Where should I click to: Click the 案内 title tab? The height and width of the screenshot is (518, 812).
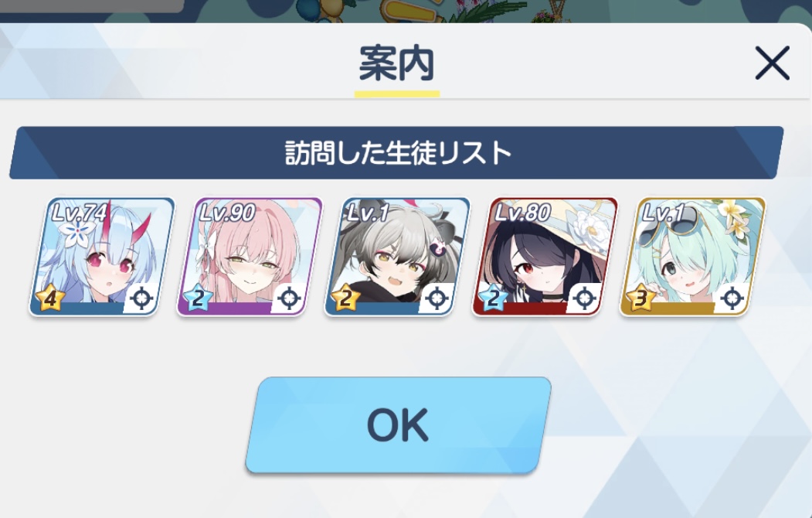[396, 64]
